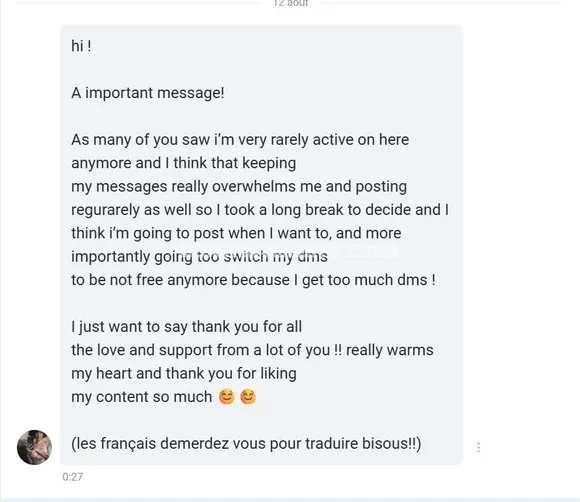Click the line "think i'm going to post when"

(x=236, y=233)
